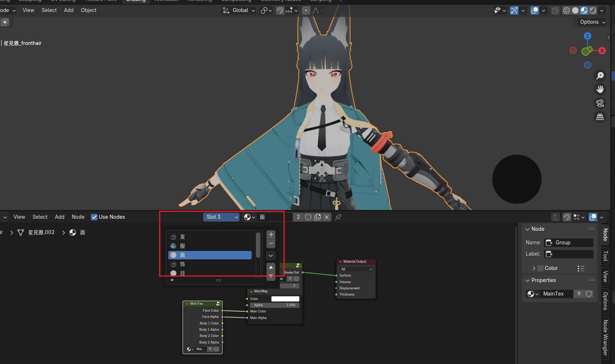Image resolution: width=615 pixels, height=364 pixels.
Task: Open the Object menu in viewport header
Action: pos(89,10)
